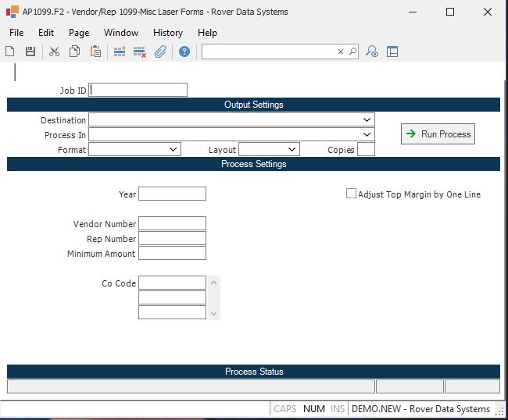
Task: Open the Layout dropdown
Action: tap(292, 149)
